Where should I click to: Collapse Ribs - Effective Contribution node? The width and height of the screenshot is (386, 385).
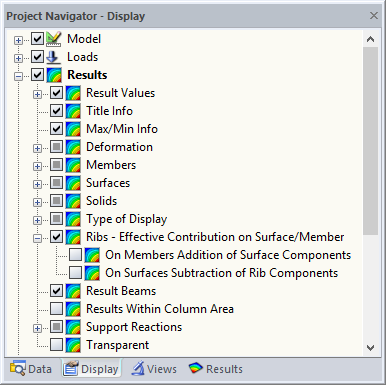click(x=37, y=238)
